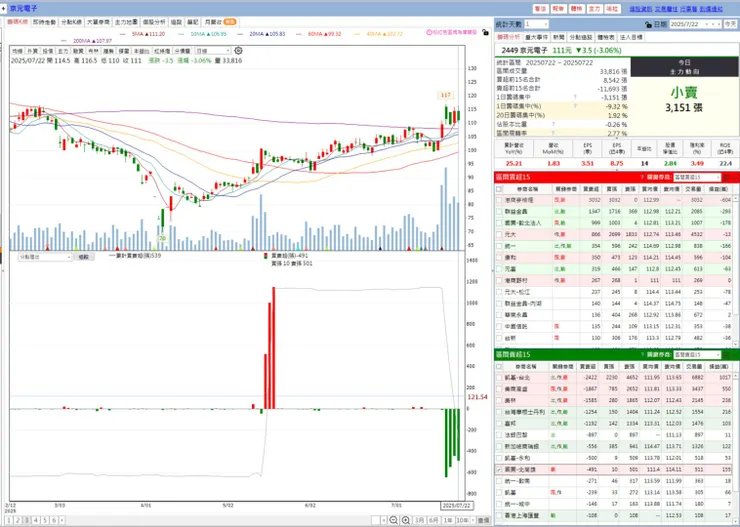Click 均線 toggle in chart toolbar
Image resolution: width=740 pixels, height=527 pixels.
pos(17,50)
